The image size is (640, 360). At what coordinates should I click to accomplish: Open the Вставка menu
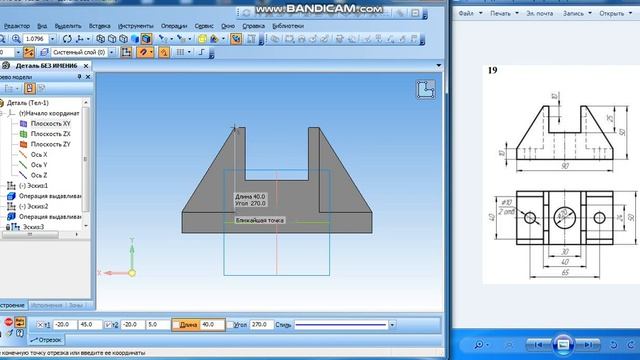100,26
